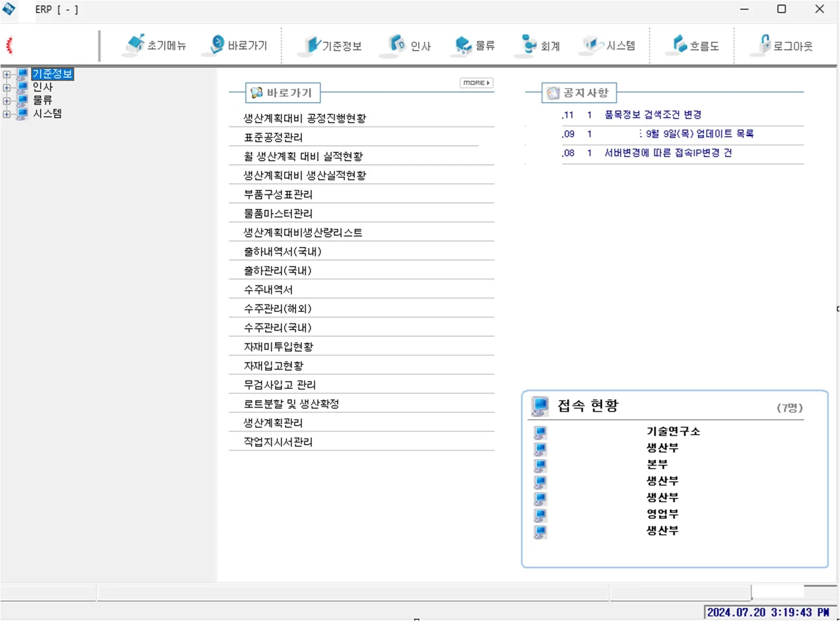
Task: Open 물품마스터관리 shortcut
Action: pos(278,213)
